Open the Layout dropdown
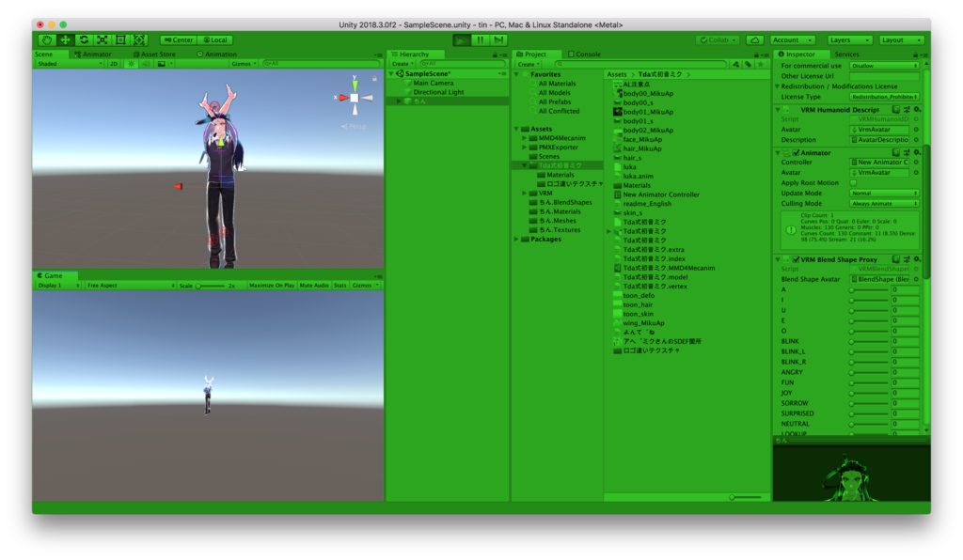The height and width of the screenshot is (560, 963). [901, 39]
